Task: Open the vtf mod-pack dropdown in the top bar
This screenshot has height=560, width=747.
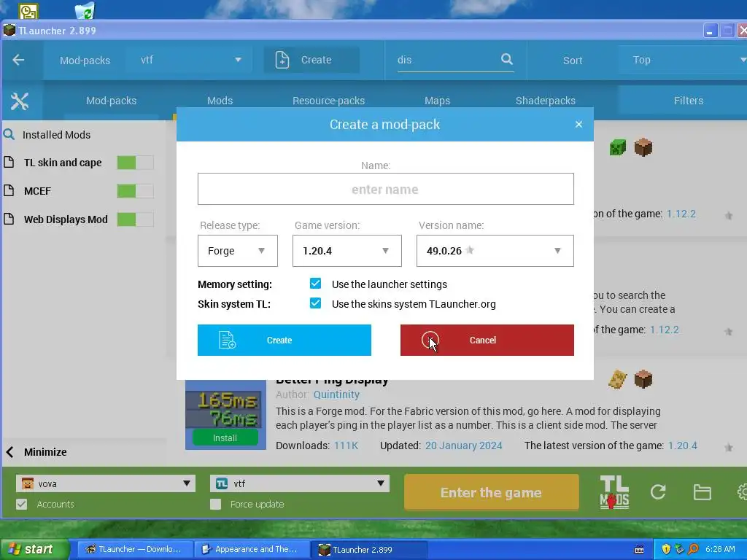Action: (190, 60)
